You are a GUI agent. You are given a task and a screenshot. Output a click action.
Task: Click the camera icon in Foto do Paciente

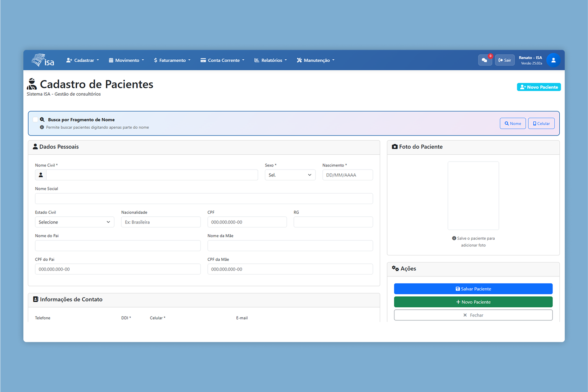tap(394, 147)
